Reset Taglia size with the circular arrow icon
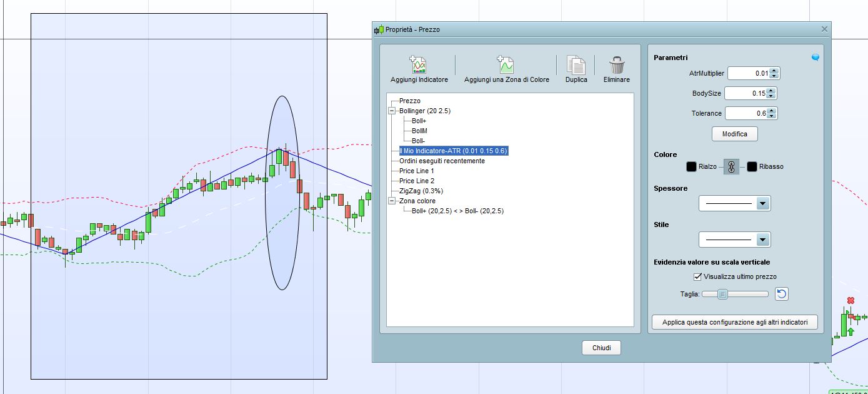 [782, 294]
